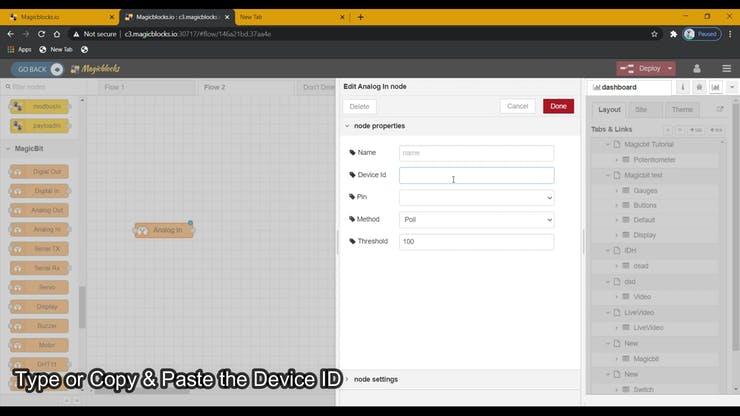Click the dashboard chart icon
This screenshot has width=740, height=416.
pos(715,87)
